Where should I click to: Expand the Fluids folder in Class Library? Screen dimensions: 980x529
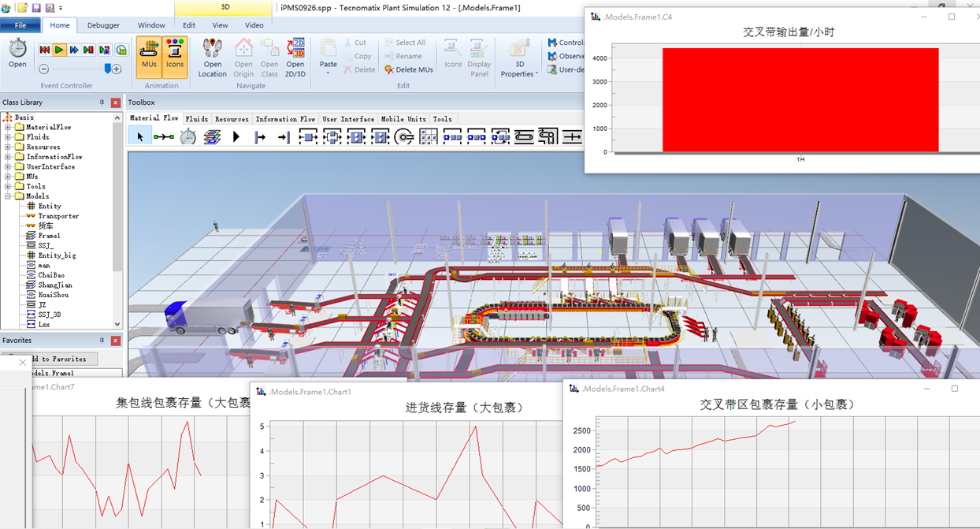click(8, 137)
